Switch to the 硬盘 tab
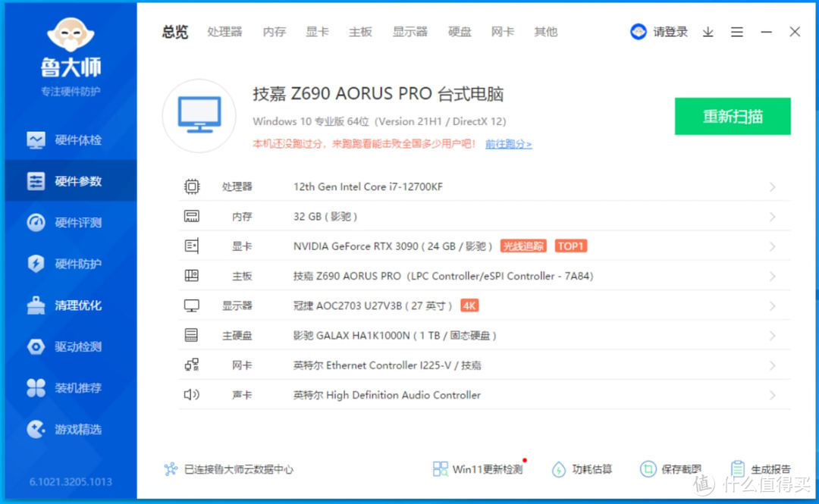 tap(459, 32)
